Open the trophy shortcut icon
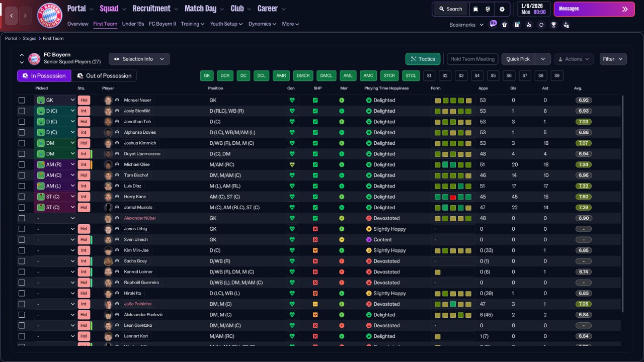Screen dimensions: 644x362 (553, 25)
